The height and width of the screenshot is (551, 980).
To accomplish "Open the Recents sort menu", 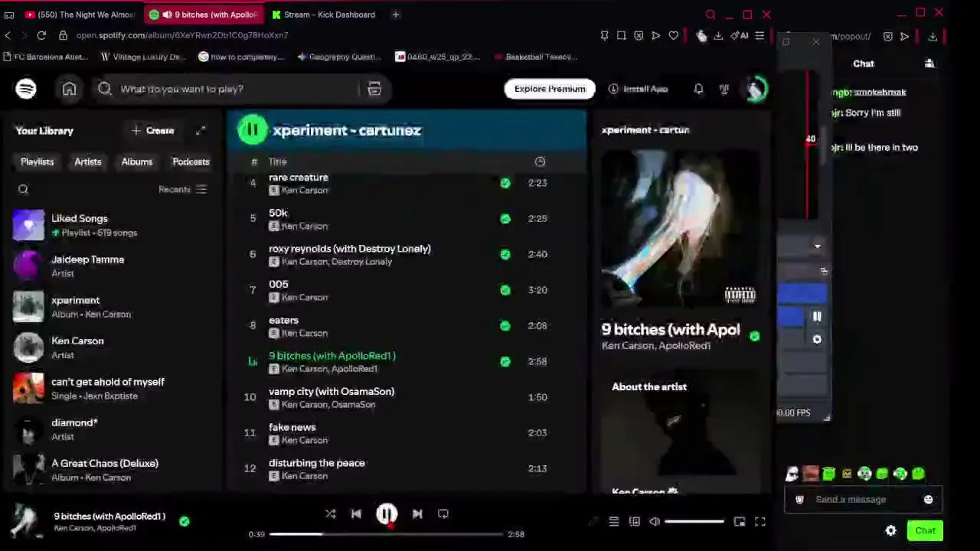I will [183, 190].
